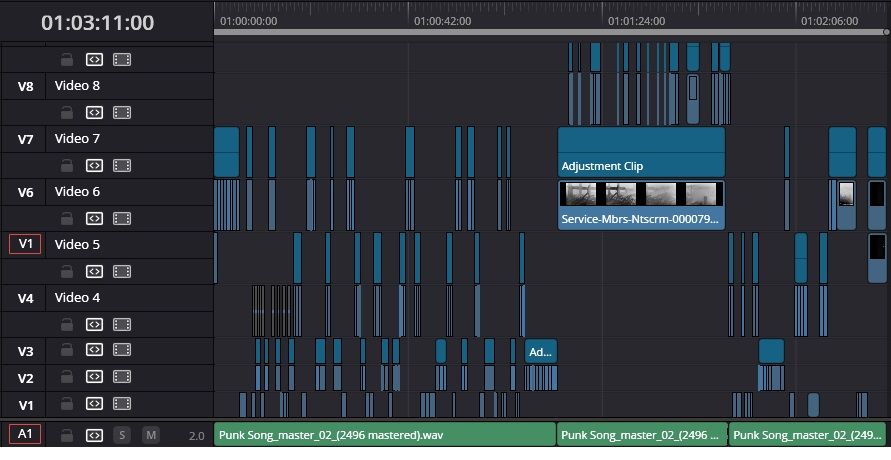Toggle auto select on Video 7 track

pyautogui.click(x=94, y=165)
